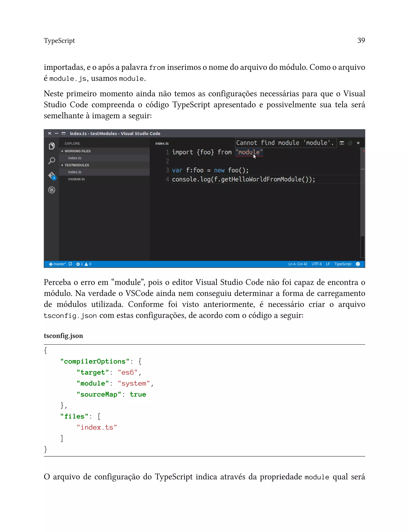Click the master* git branch indicator
The height and width of the screenshot is (532, 409).
point(57,264)
